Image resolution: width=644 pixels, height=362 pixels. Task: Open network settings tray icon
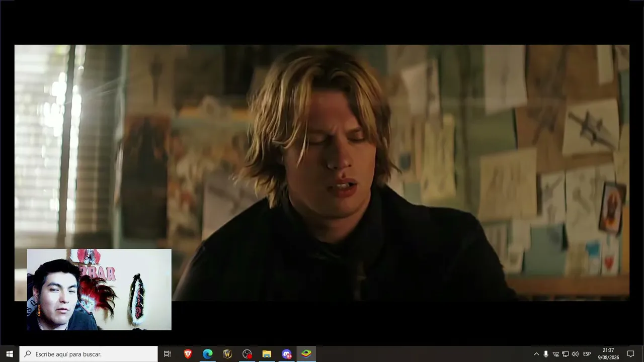click(566, 354)
